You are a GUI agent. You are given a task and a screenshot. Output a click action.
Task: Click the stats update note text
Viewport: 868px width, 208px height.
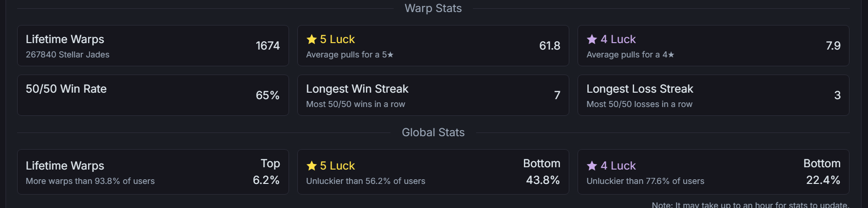[x=750, y=204]
